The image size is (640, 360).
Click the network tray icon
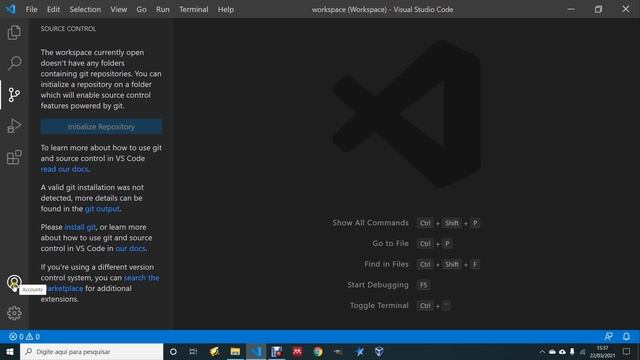pyautogui.click(x=582, y=351)
